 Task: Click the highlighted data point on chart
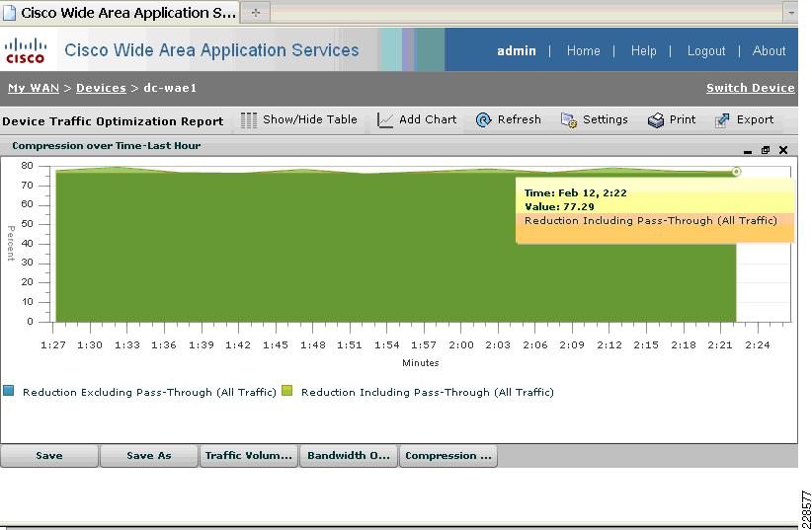tap(736, 172)
